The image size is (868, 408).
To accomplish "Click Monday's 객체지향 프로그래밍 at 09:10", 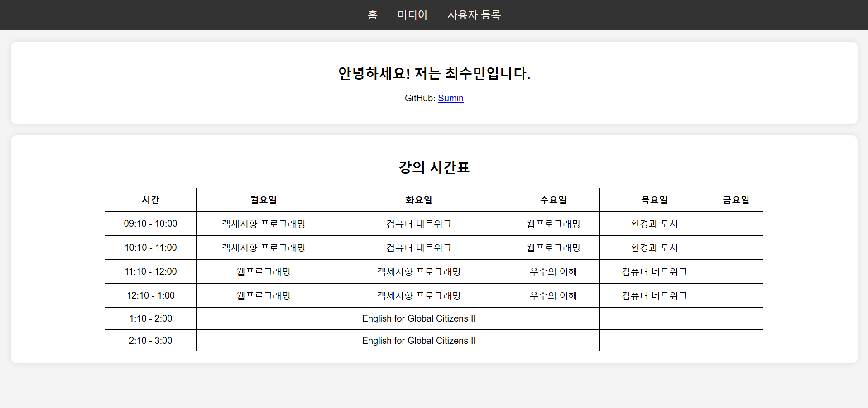I will (263, 223).
